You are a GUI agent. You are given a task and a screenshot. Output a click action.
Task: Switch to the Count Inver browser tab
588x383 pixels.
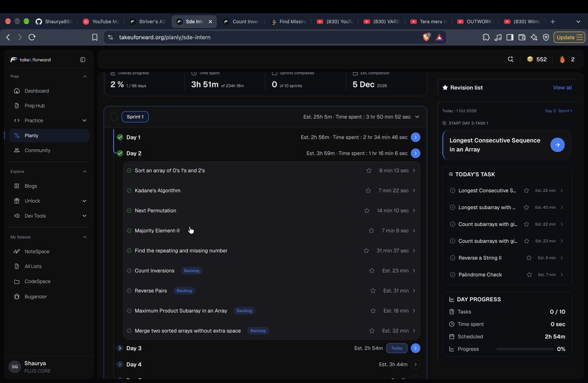[242, 22]
